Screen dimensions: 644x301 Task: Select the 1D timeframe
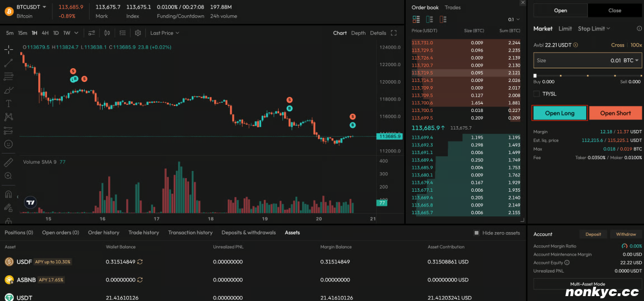pyautogui.click(x=56, y=33)
